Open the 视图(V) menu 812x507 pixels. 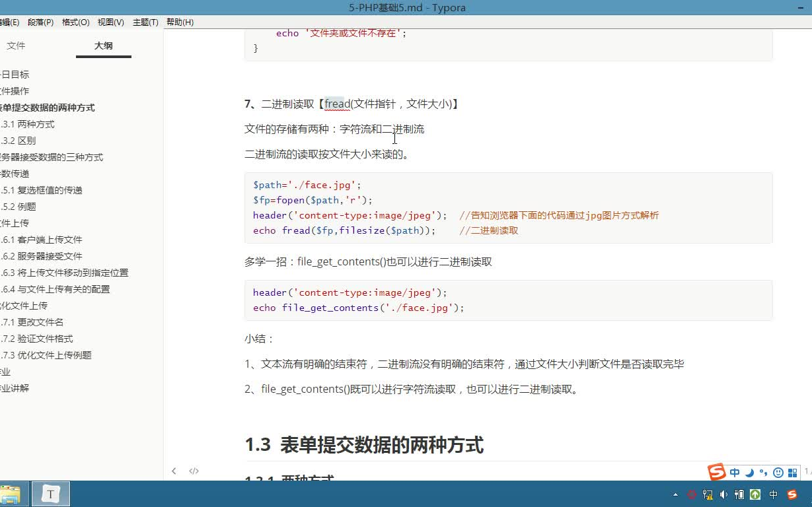[109, 22]
